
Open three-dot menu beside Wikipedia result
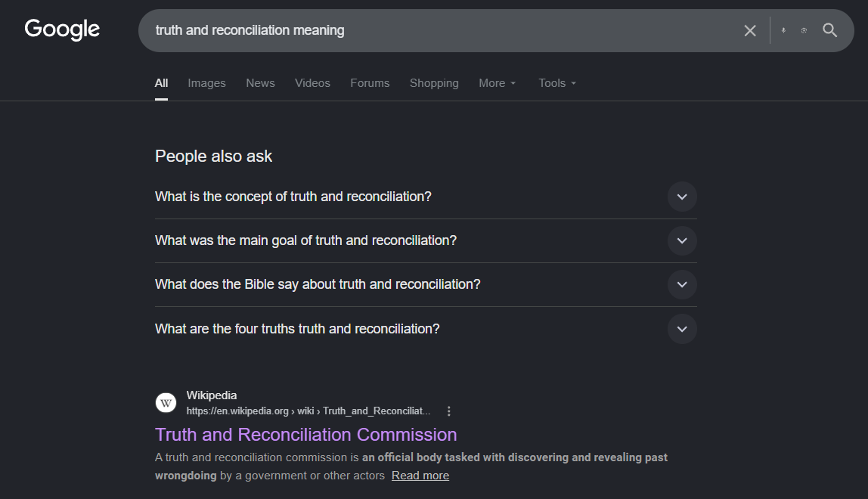(449, 411)
